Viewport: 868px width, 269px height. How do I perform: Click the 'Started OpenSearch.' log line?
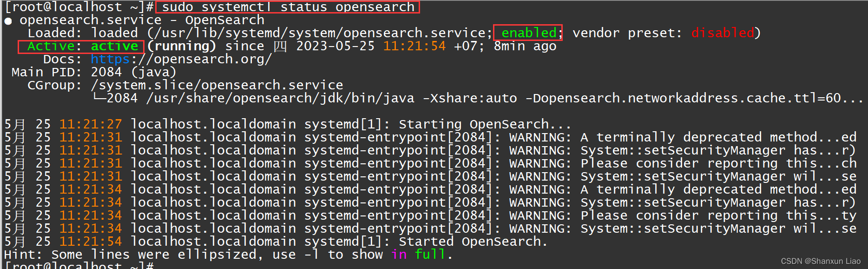276,242
